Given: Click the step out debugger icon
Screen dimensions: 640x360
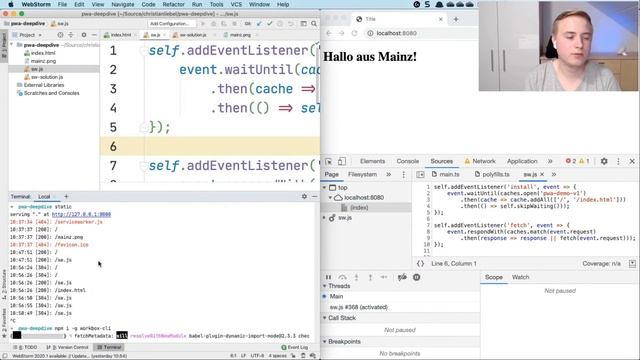Looking at the screenshot, I should [x=370, y=277].
